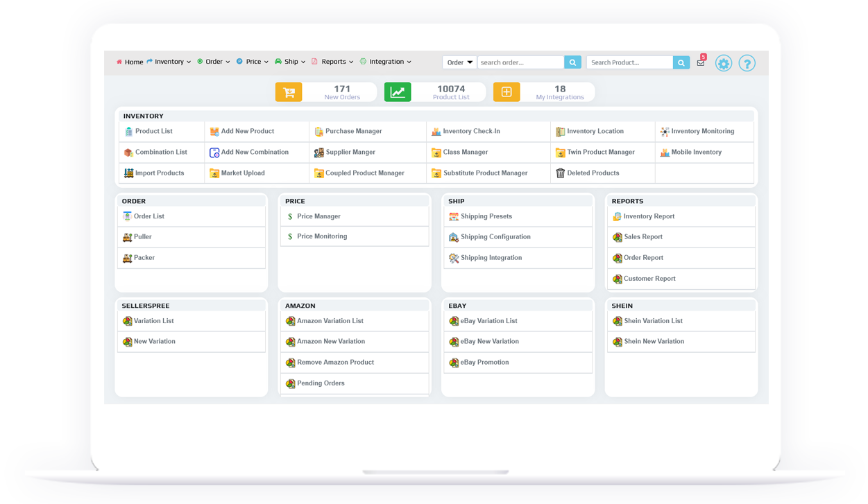Expand the Reports menu in navbar
This screenshot has height=504, width=868.
point(333,62)
